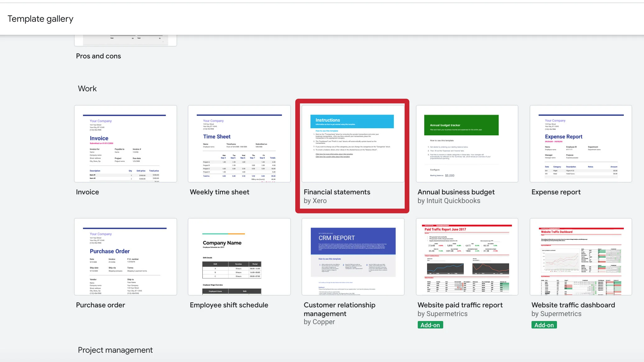
Task: Open the Employee shift schedule template thumbnail
Action: [x=239, y=257]
